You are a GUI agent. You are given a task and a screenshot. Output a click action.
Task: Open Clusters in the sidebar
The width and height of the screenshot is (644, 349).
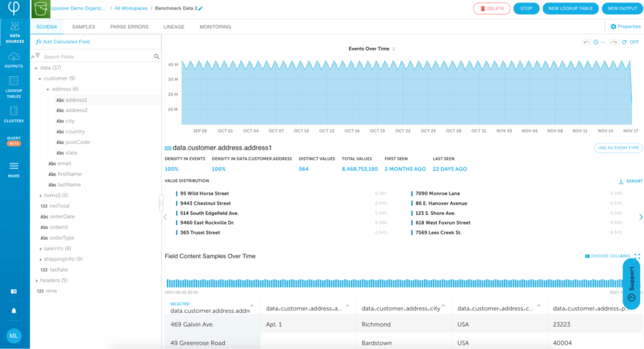(14, 114)
